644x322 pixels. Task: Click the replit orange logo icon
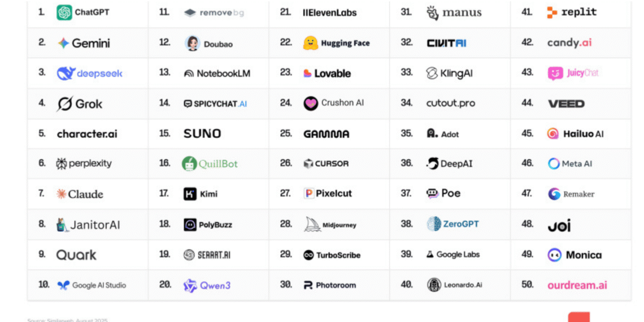pyautogui.click(x=552, y=12)
